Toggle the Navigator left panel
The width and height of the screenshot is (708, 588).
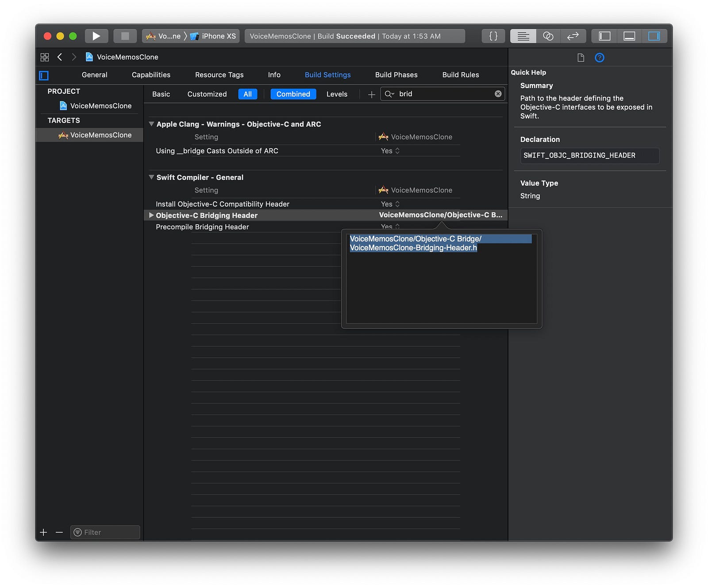tap(604, 36)
